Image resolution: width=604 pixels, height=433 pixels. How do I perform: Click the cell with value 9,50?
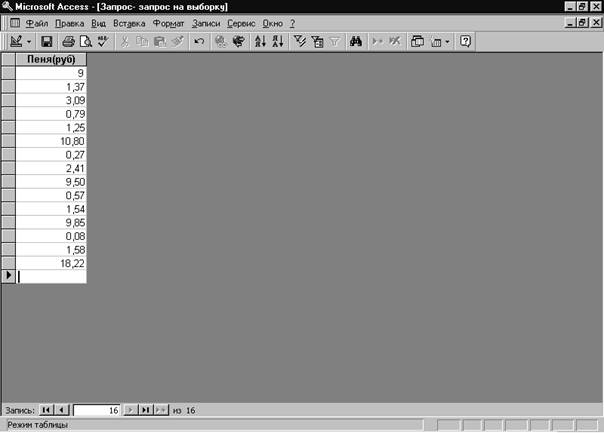click(x=51, y=182)
